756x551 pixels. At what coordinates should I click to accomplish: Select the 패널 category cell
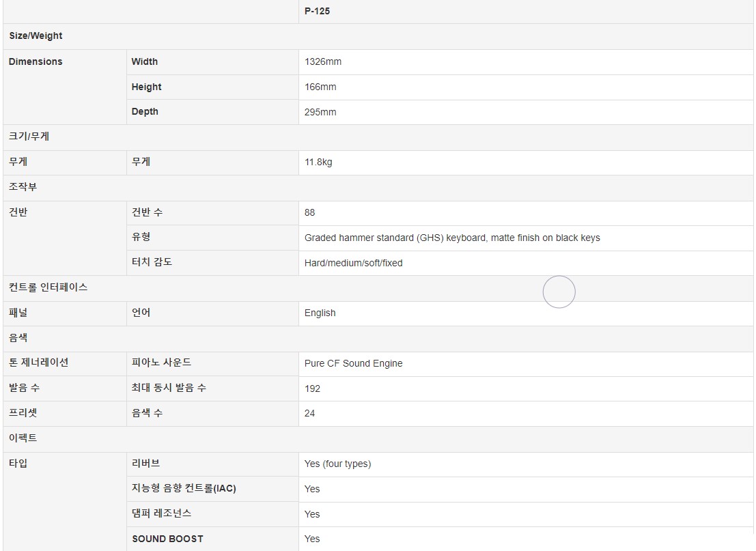pyautogui.click(x=65, y=313)
